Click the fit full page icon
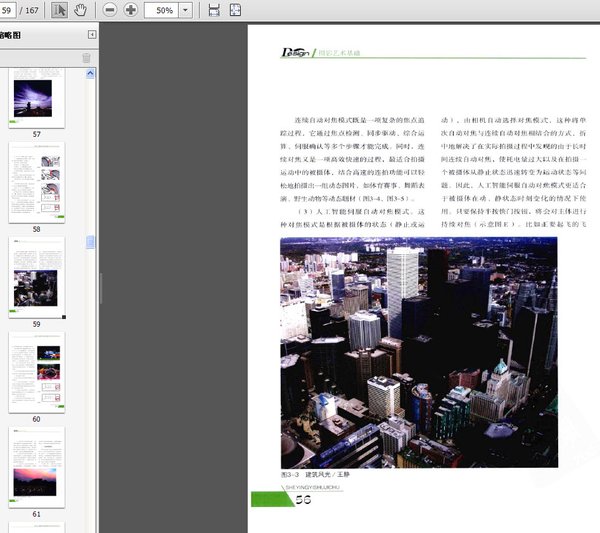The image size is (600, 533). 236,10
